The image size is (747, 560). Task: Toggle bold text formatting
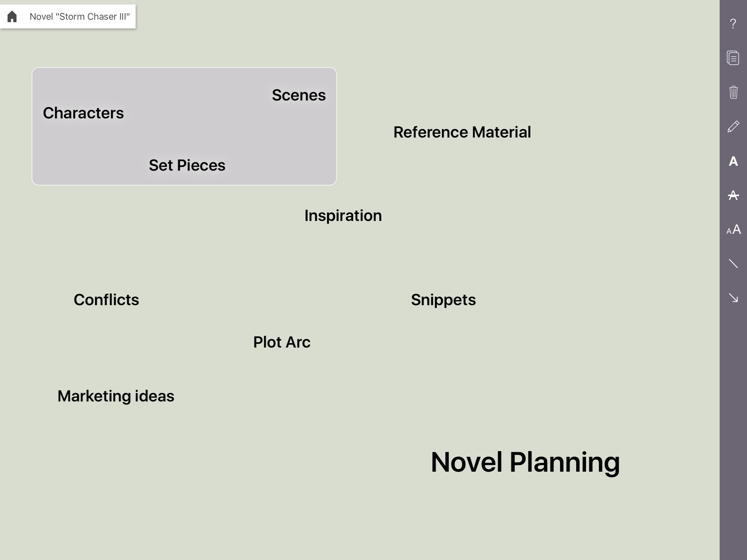[733, 161]
